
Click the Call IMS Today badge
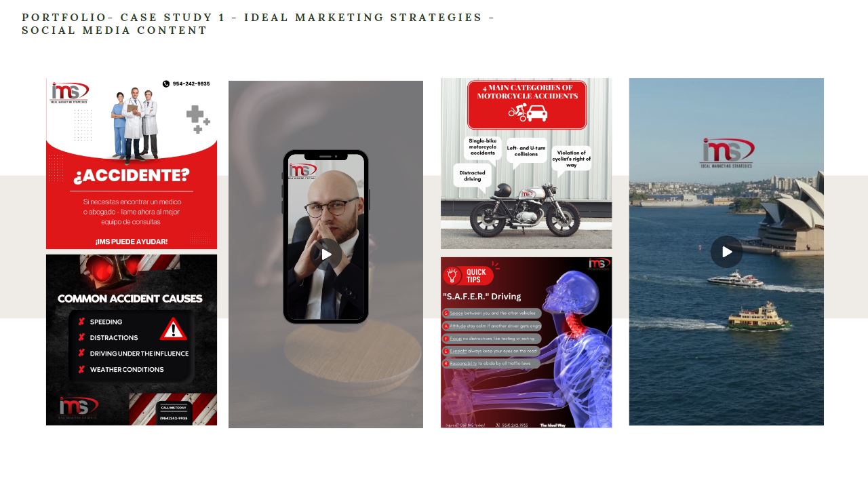(x=174, y=413)
